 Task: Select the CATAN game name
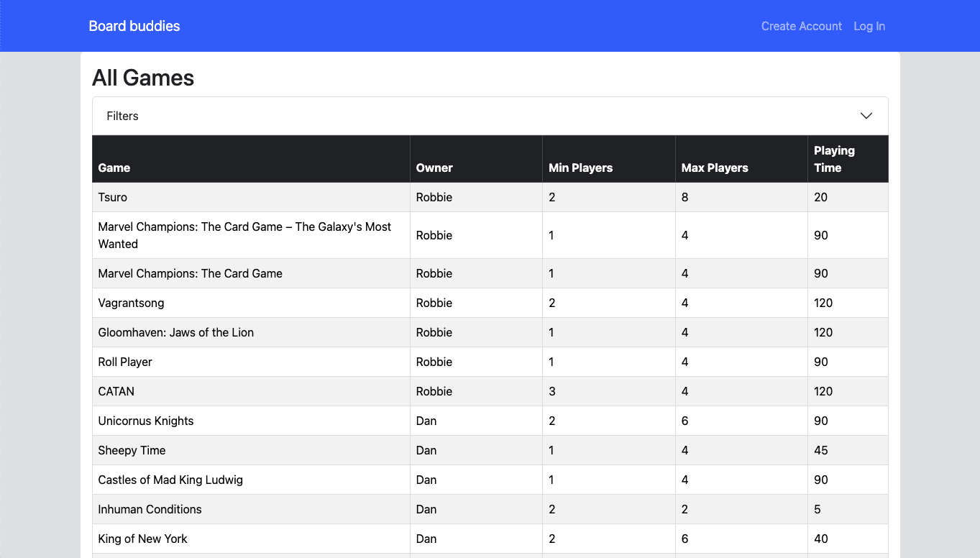(116, 391)
